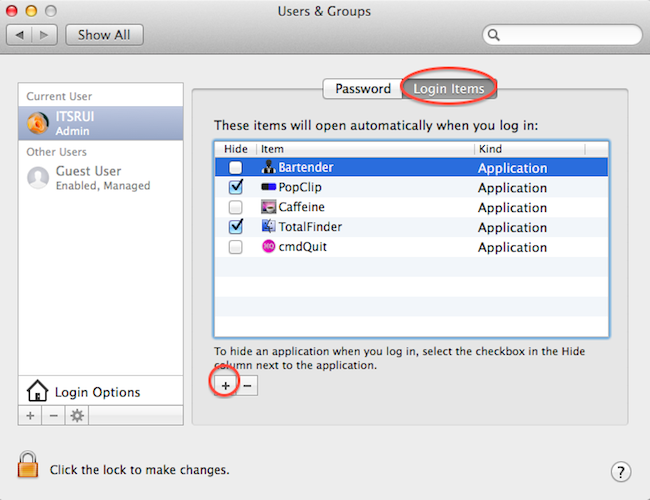Check Hide checkbox for cmdQuit
Image resolution: width=650 pixels, height=500 pixels.
[235, 247]
